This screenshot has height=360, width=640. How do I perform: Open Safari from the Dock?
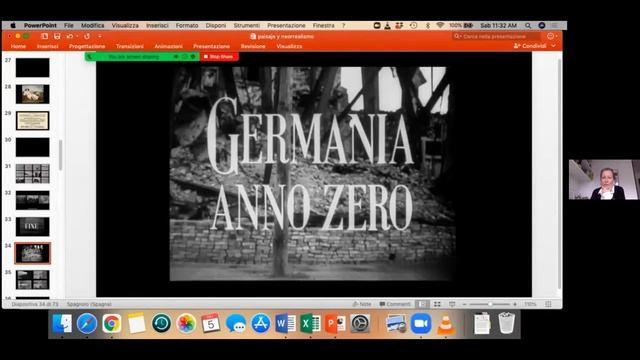click(87, 324)
